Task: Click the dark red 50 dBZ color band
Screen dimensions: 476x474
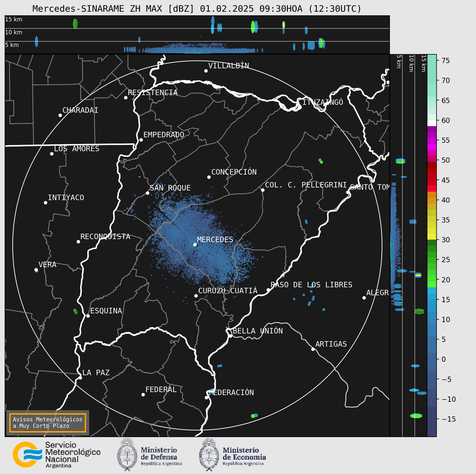Action: tap(432, 165)
